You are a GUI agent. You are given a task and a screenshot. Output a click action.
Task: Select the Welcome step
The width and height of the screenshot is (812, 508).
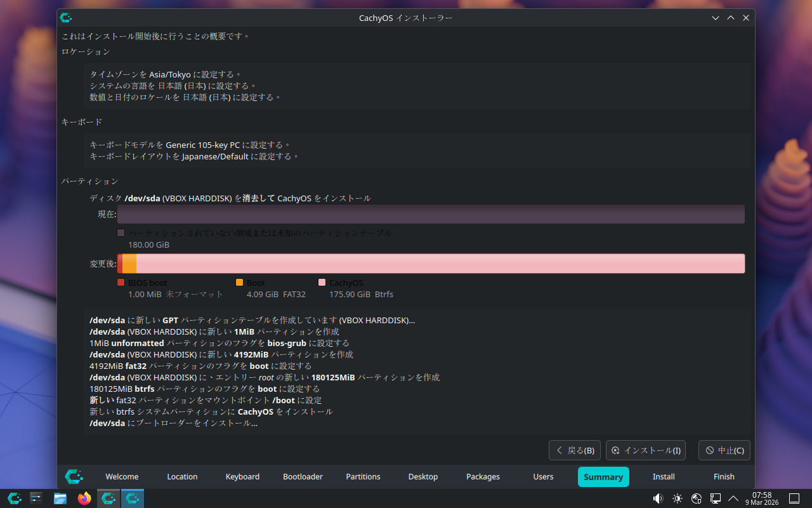pos(122,477)
